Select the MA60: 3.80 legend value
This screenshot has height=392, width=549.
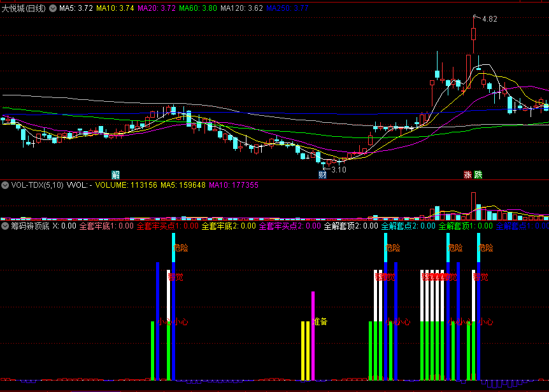[x=198, y=8]
